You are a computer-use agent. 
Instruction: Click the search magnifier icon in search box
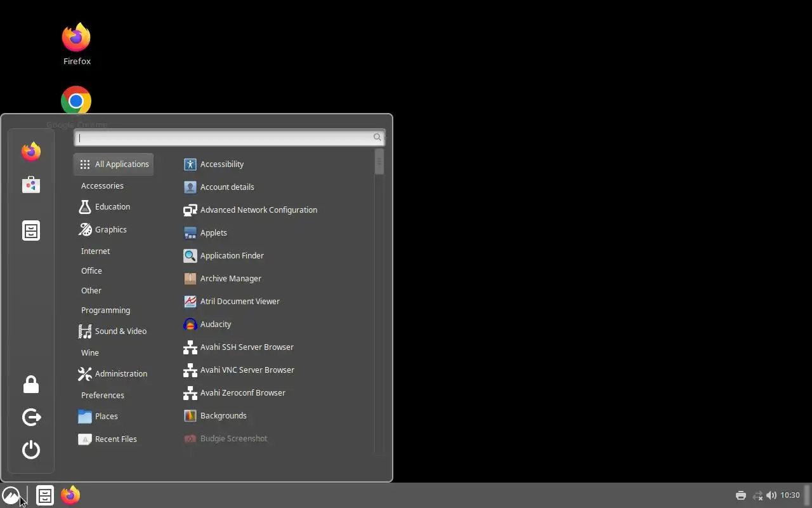(377, 137)
